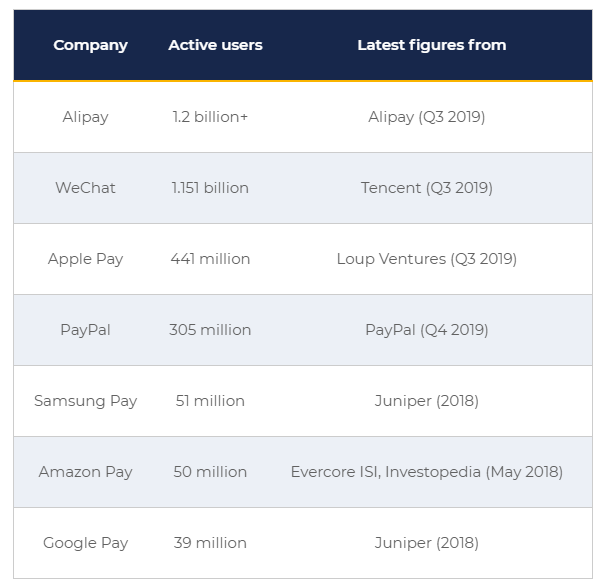
Task: Click Tencent (Q3 2019) source text
Action: coord(427,188)
